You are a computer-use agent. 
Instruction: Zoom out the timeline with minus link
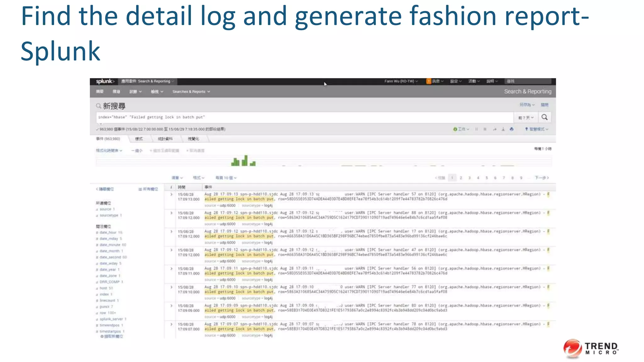pos(137,151)
